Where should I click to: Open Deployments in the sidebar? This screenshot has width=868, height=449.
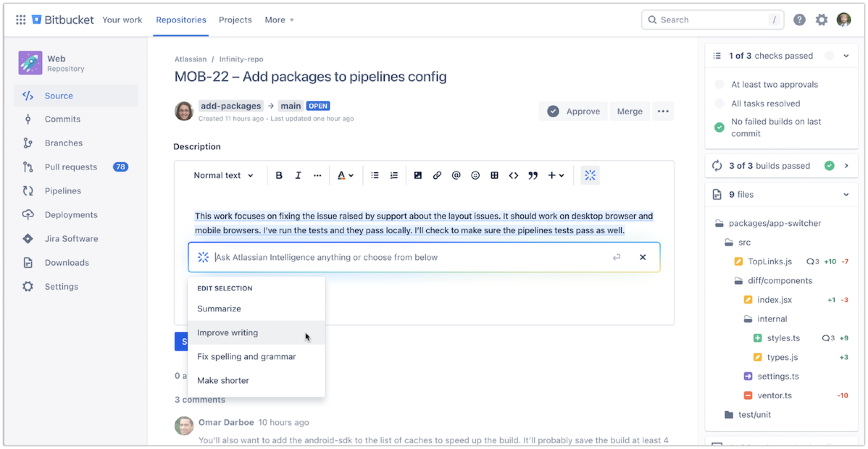(76, 215)
